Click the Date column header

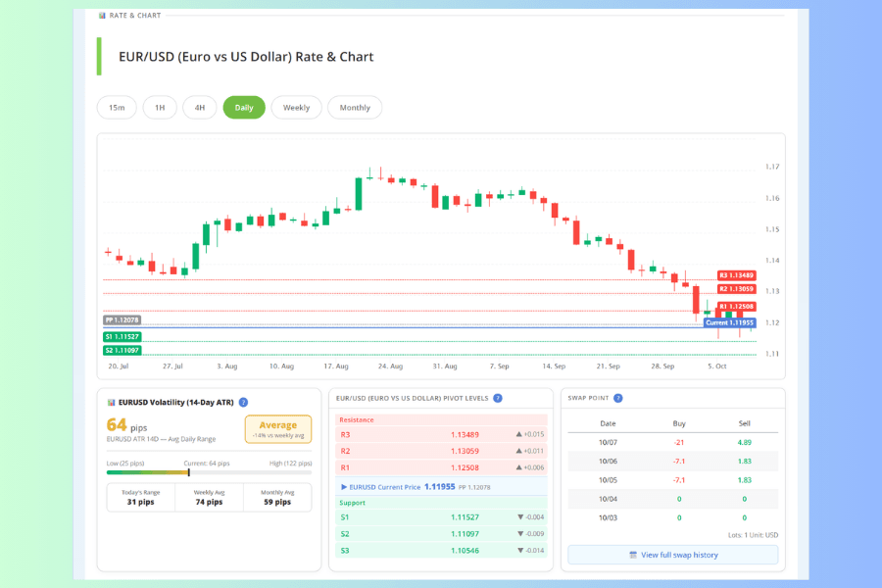click(x=608, y=423)
